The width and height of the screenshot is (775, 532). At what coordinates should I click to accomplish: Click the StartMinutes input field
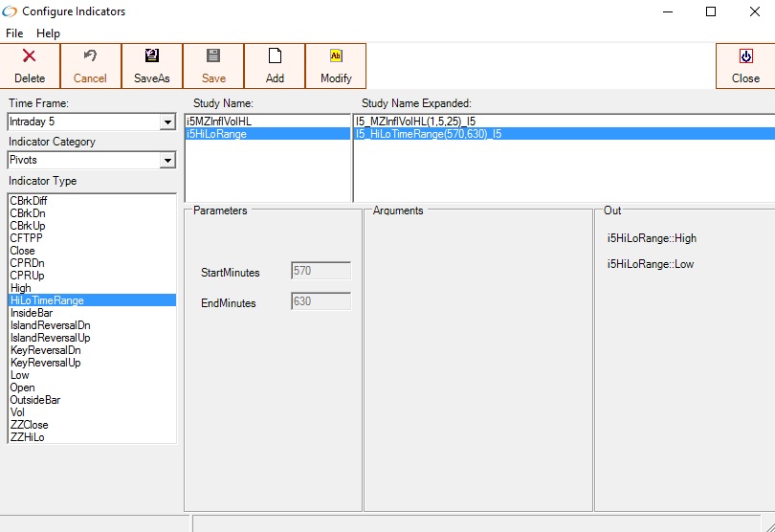321,272
